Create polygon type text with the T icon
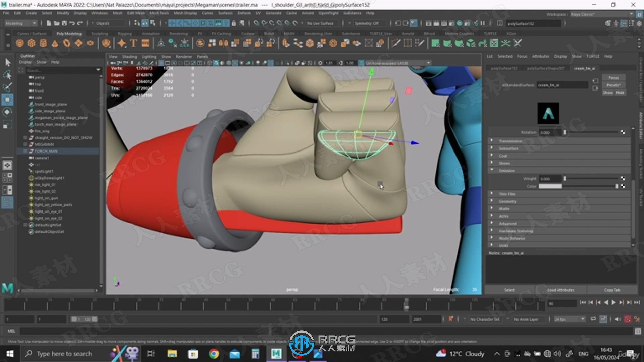Image resolution: width=644 pixels, height=362 pixels. coord(133,43)
